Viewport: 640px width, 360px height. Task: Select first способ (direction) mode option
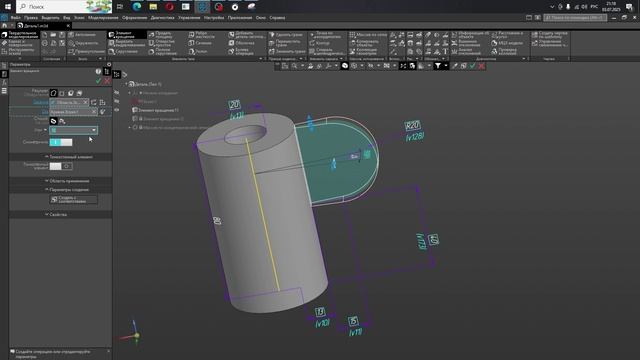(53, 121)
